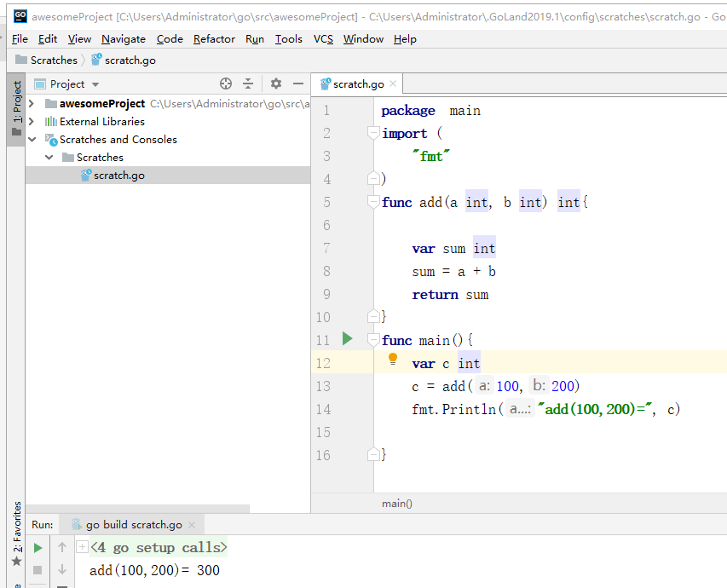
Task: Click the up arrow in Run panel
Action: [x=62, y=548]
